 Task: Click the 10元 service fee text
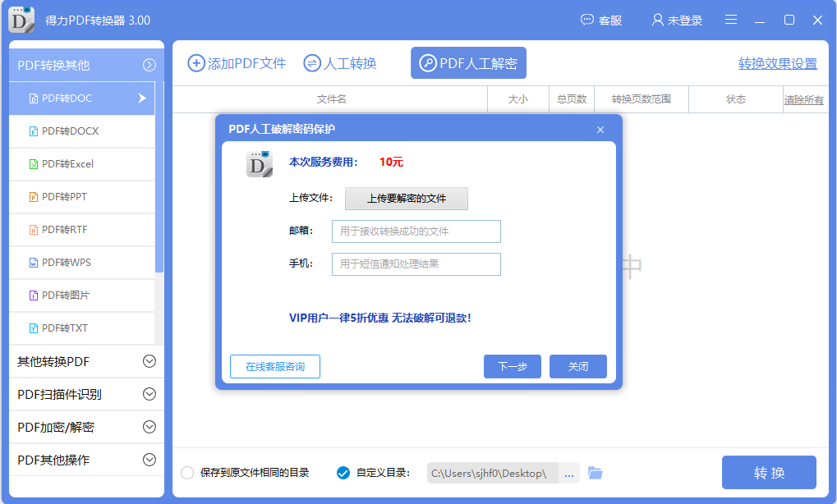click(x=391, y=163)
